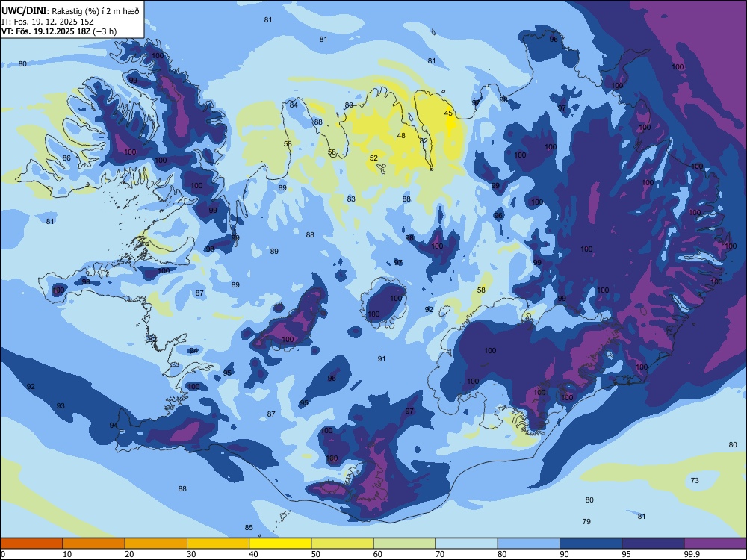The width and height of the screenshot is (747, 560).
Task: Click the 70–80% pale blue legend swatch
Action: click(x=466, y=544)
